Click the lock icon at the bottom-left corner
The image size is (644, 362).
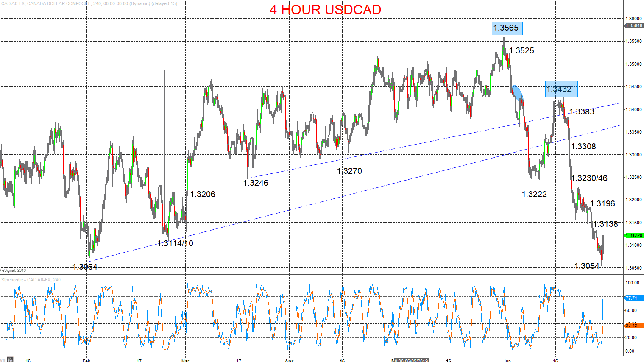pos(10,360)
